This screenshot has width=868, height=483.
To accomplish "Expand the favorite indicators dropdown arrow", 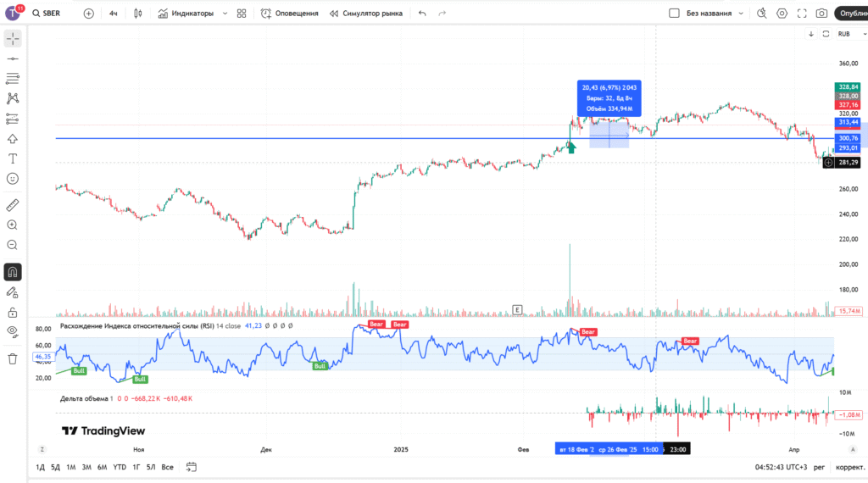I will (x=225, y=14).
